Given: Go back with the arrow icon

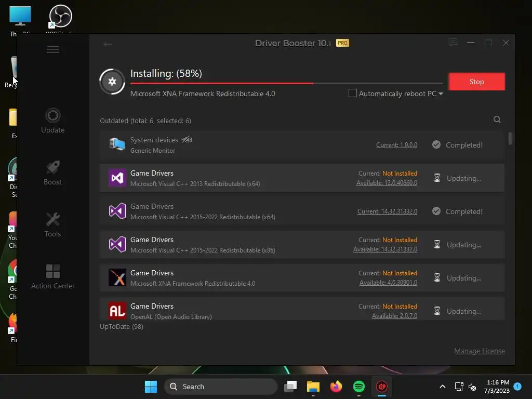Looking at the screenshot, I should point(108,44).
